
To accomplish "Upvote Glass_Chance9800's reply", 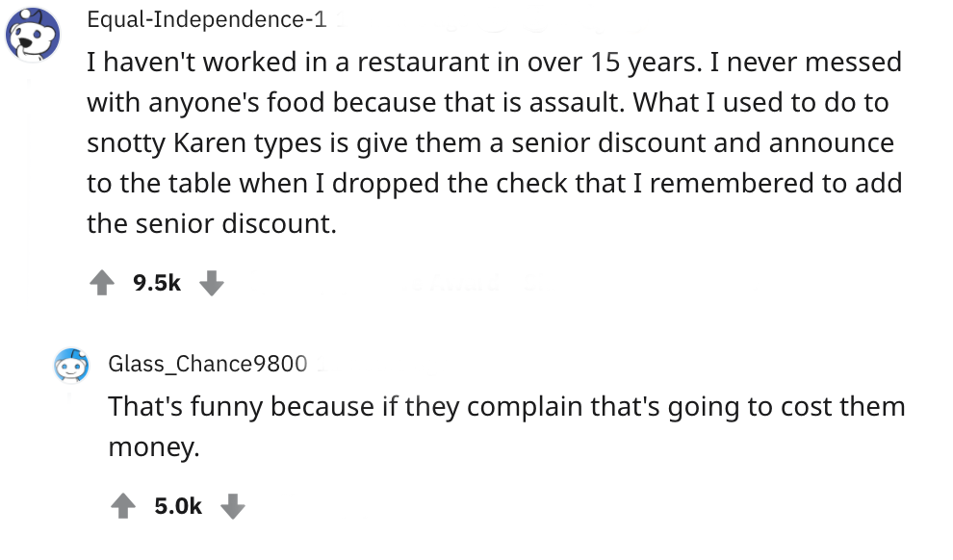I will [122, 506].
